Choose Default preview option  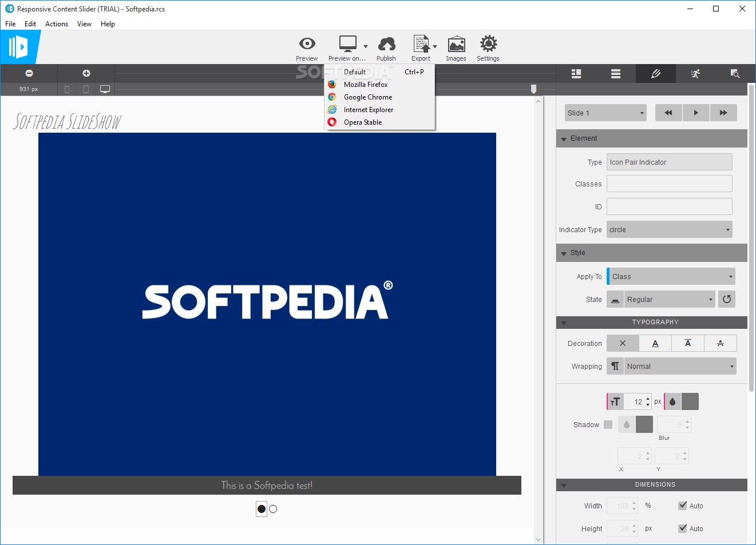click(x=379, y=72)
